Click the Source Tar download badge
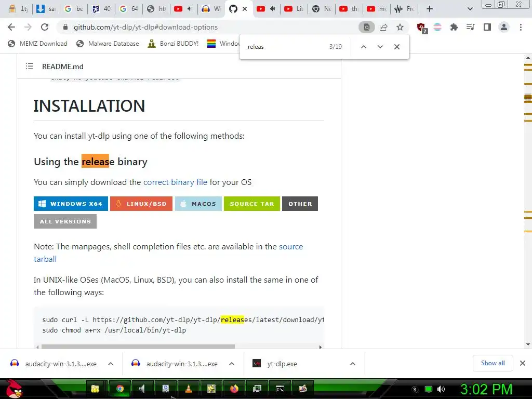Image resolution: width=532 pixels, height=399 pixels. tap(252, 204)
